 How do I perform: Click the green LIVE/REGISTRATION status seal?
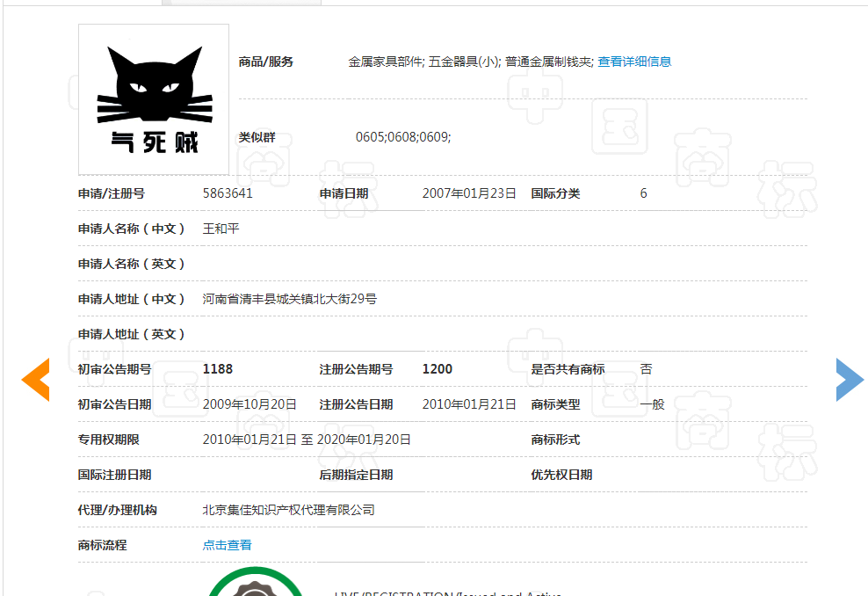pyautogui.click(x=255, y=587)
